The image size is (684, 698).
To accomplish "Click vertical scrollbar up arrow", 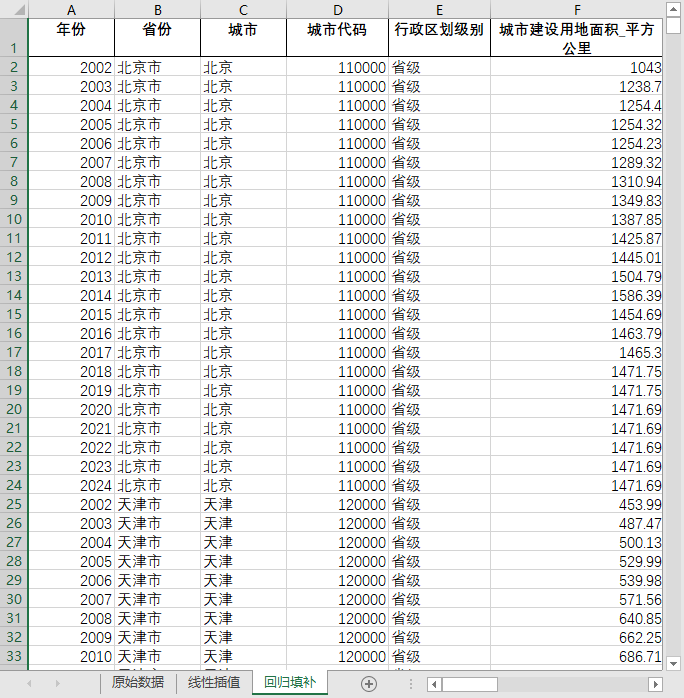I will coord(673,9).
